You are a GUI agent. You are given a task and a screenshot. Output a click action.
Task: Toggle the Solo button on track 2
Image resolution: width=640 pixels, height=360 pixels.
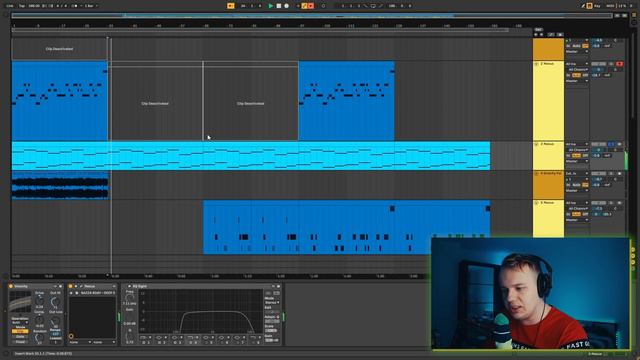611,64
